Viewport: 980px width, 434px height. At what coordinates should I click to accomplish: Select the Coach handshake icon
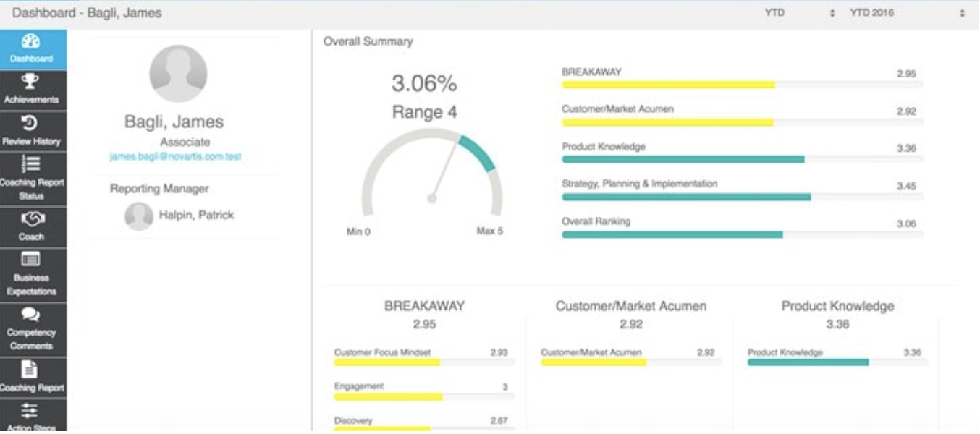pyautogui.click(x=31, y=219)
